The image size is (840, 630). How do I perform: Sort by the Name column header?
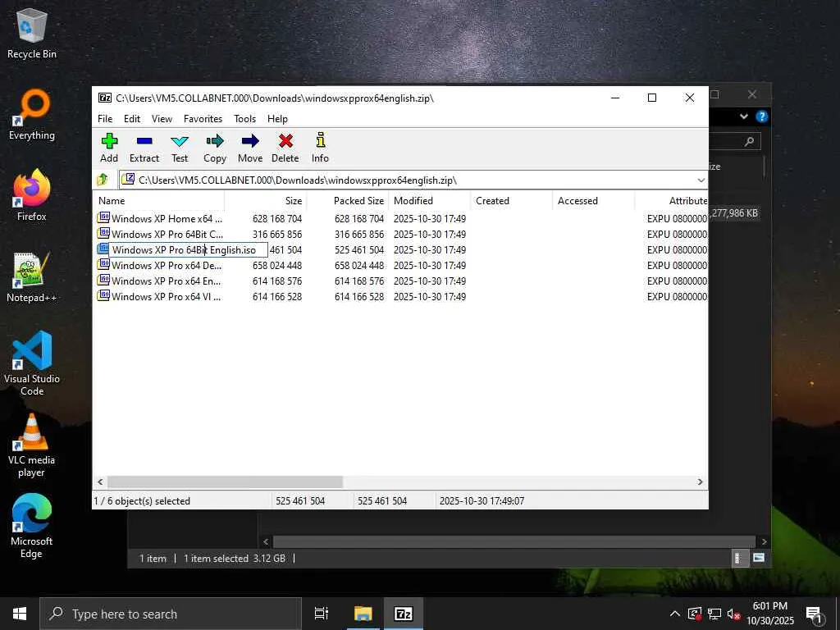point(159,200)
